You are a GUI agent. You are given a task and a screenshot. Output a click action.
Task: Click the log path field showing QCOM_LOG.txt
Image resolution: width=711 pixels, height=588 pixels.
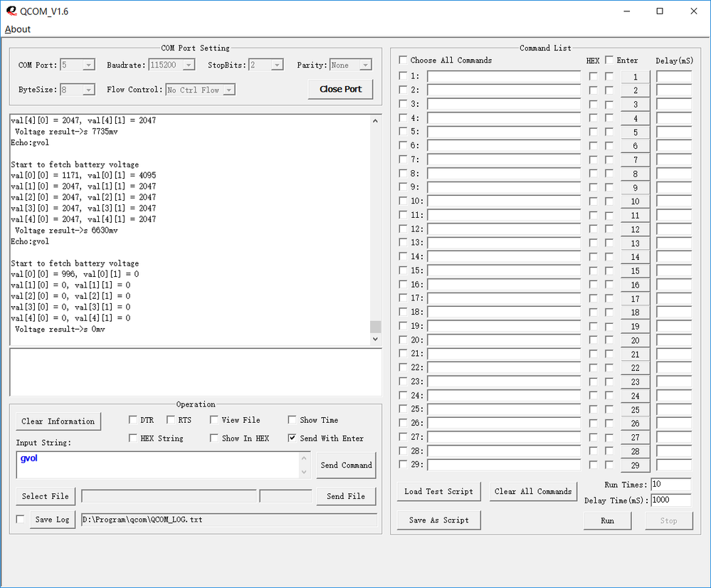click(229, 520)
